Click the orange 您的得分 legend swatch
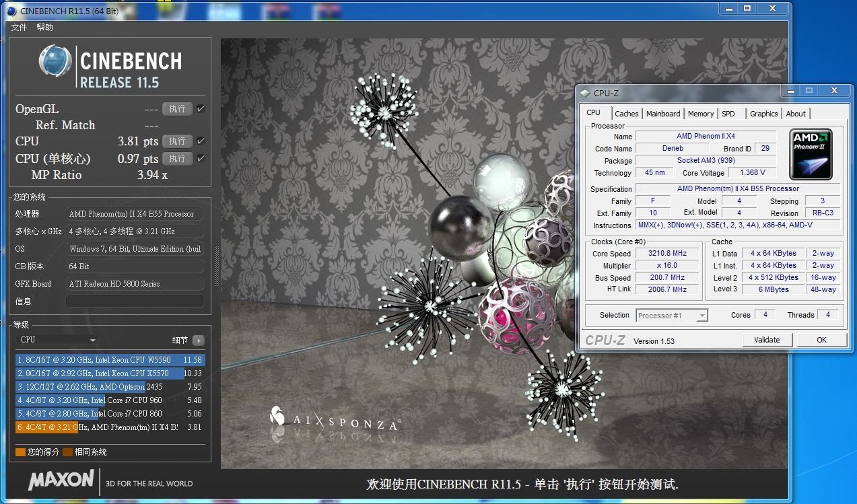The image size is (857, 504). click(20, 452)
